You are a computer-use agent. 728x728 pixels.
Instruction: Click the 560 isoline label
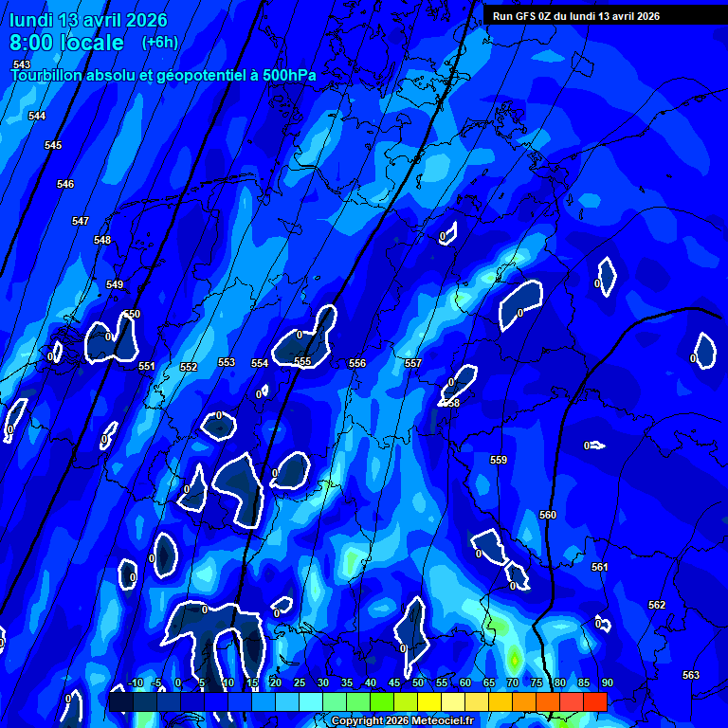548,515
